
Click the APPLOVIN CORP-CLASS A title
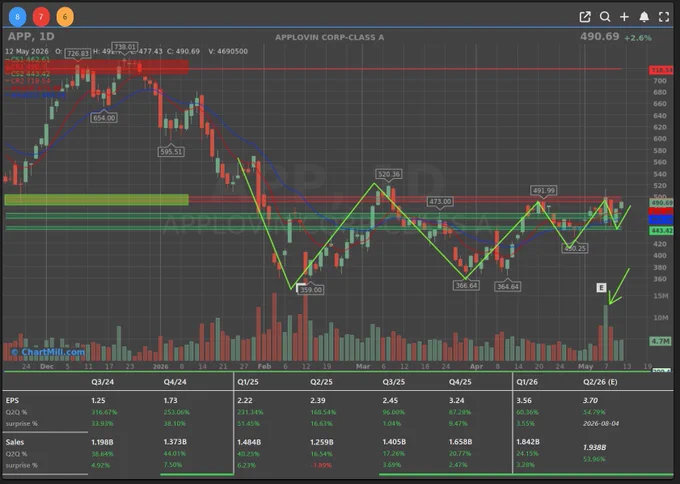tap(330, 37)
